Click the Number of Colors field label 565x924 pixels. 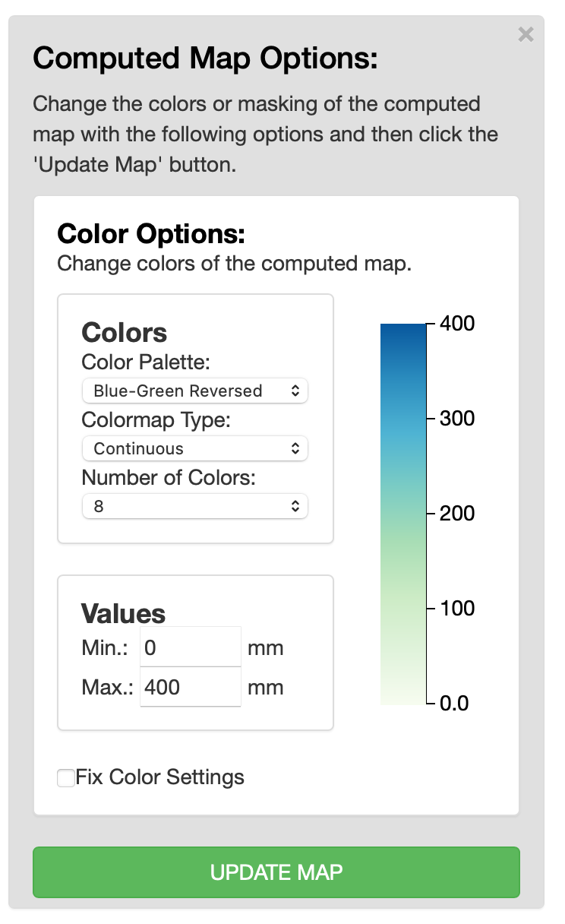click(169, 477)
